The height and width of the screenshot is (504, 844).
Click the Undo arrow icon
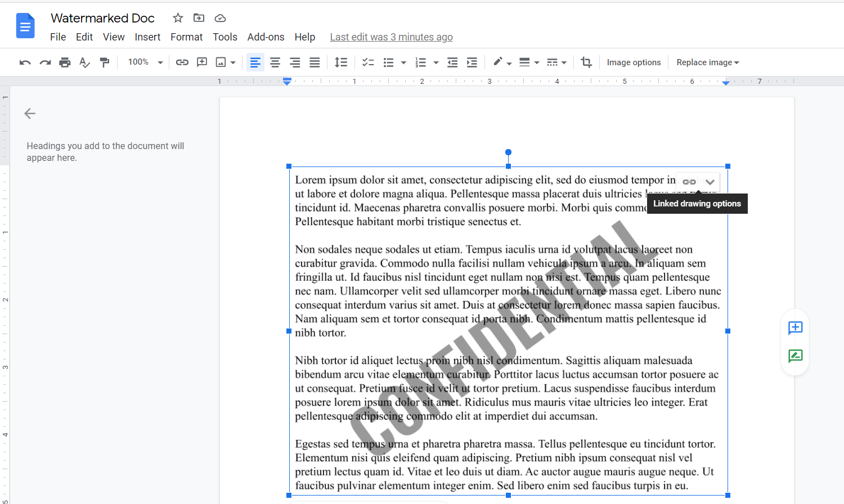pyautogui.click(x=25, y=62)
